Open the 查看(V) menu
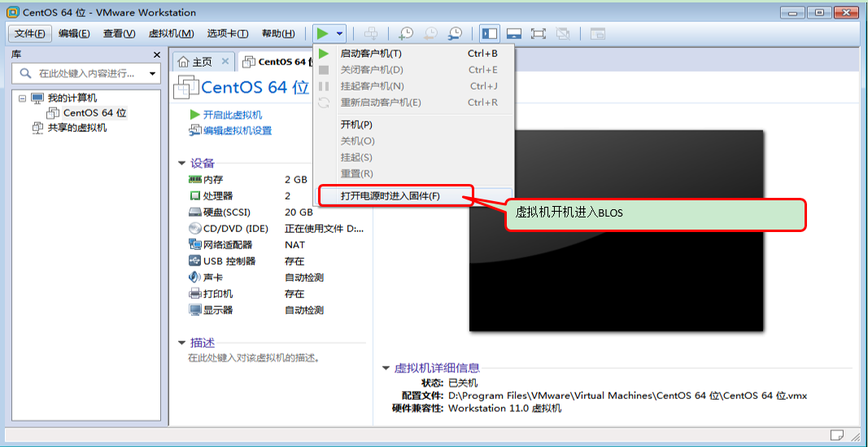Viewport: 868px width, 447px height. point(119,33)
